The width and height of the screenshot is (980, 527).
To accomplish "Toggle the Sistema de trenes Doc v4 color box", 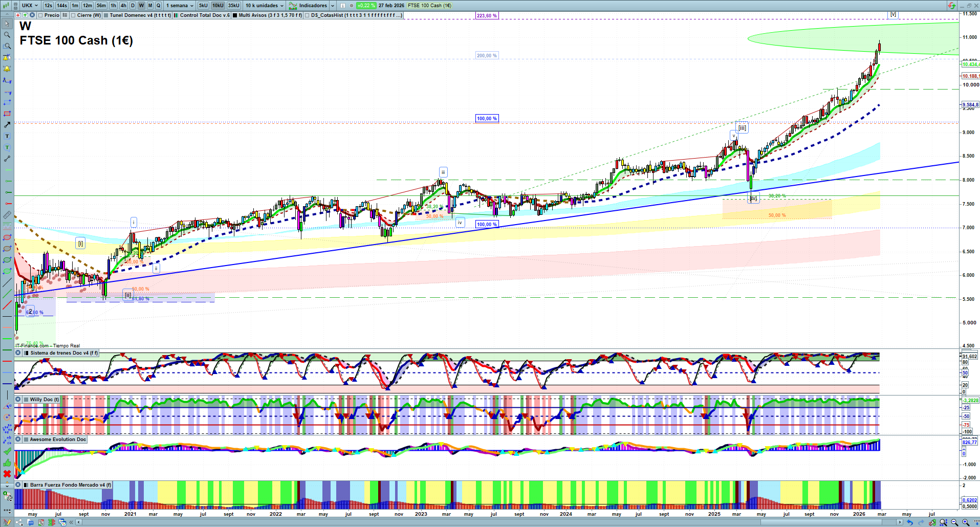I will (x=26, y=353).
